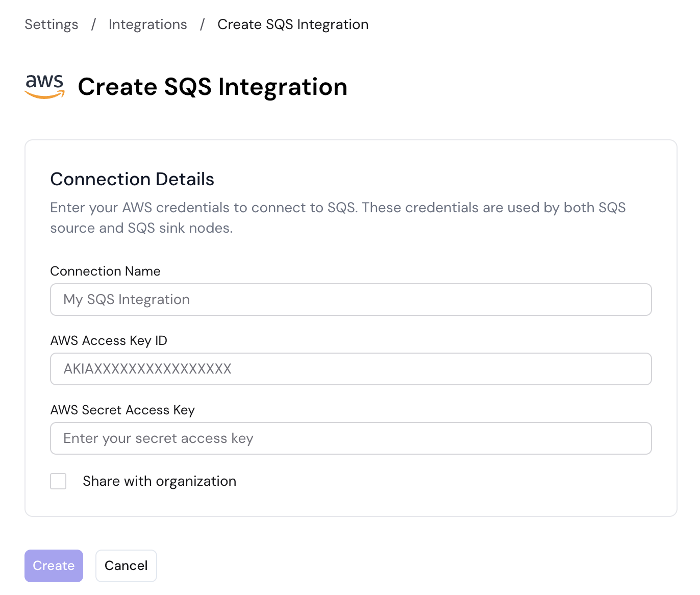The height and width of the screenshot is (595, 700).
Task: Enable Share with organization checkbox
Action: pyautogui.click(x=58, y=481)
